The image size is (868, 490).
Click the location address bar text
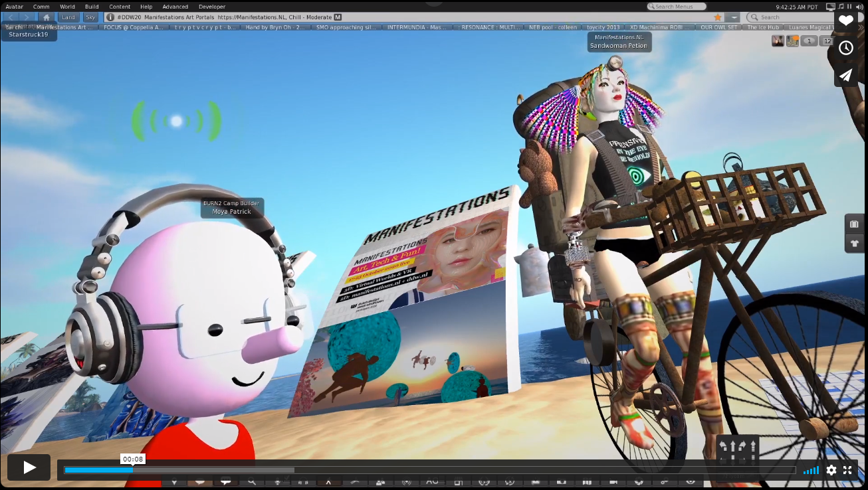(223, 17)
